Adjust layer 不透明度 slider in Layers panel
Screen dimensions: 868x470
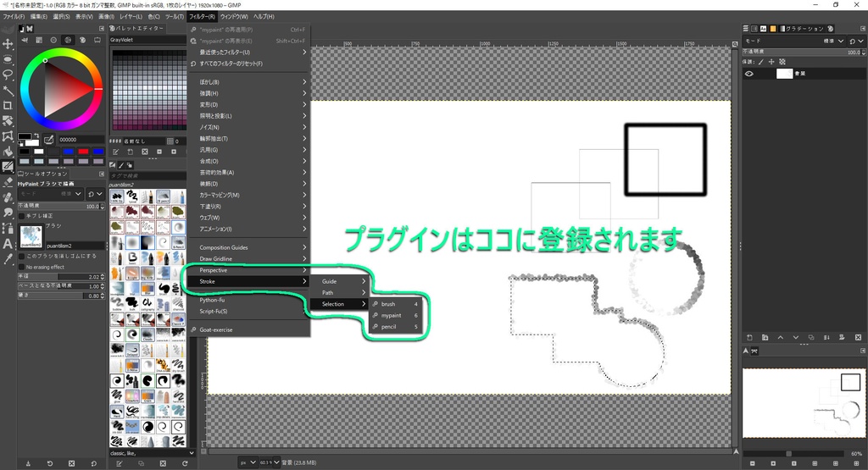804,52
